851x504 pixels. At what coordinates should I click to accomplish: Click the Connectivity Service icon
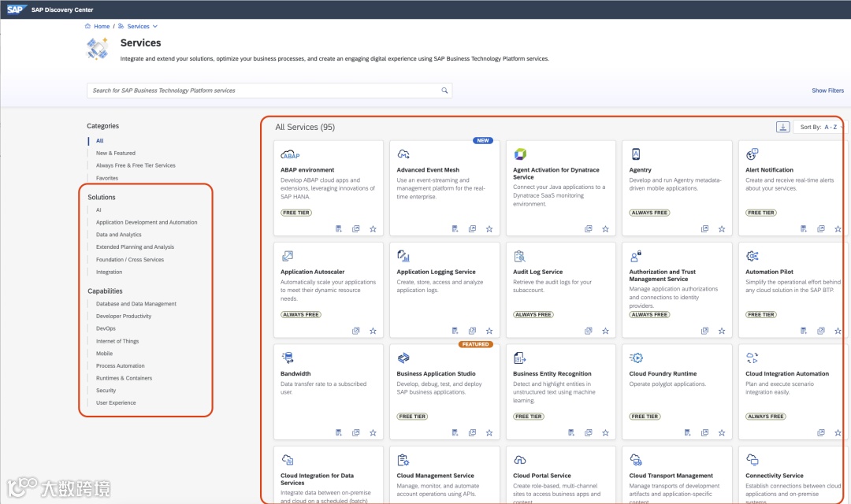(x=752, y=460)
